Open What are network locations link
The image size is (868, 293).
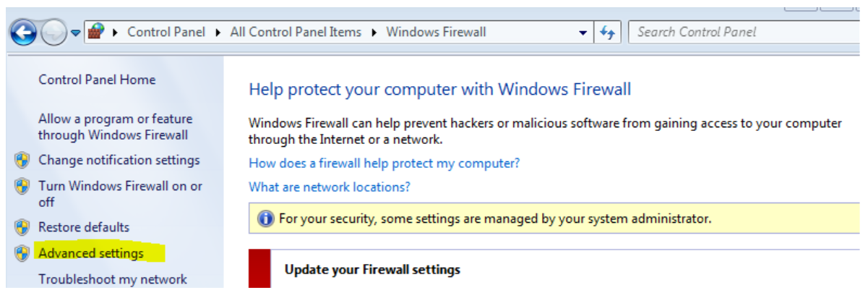[x=330, y=187]
